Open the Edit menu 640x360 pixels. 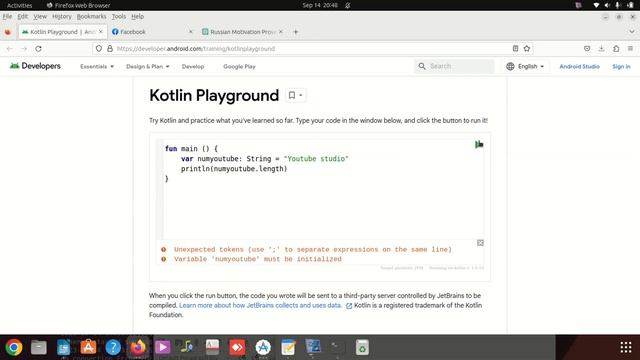[x=22, y=16]
